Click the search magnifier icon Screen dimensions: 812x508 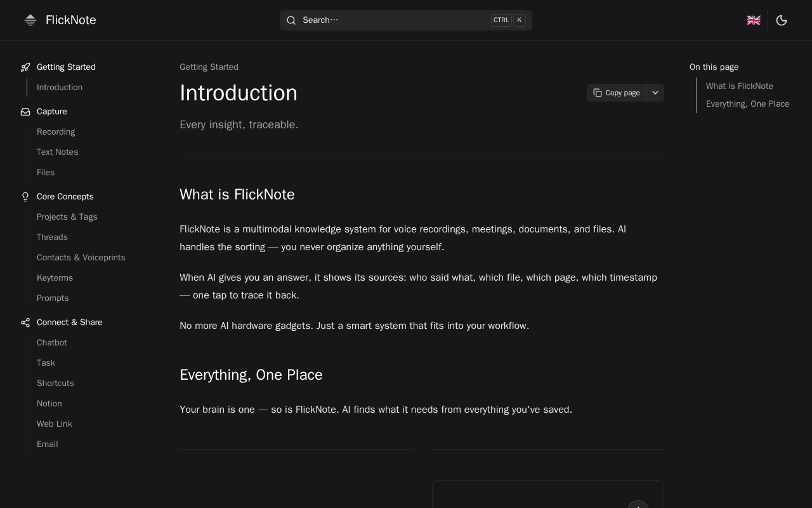click(x=291, y=20)
